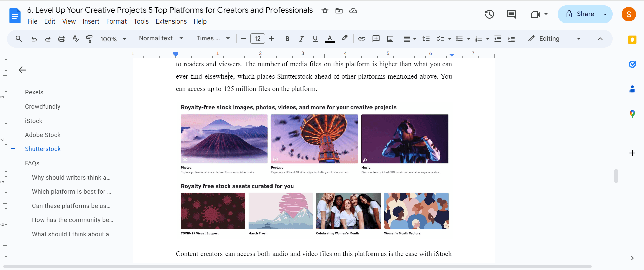This screenshot has width=644, height=270.
Task: Insert an image
Action: 390,39
